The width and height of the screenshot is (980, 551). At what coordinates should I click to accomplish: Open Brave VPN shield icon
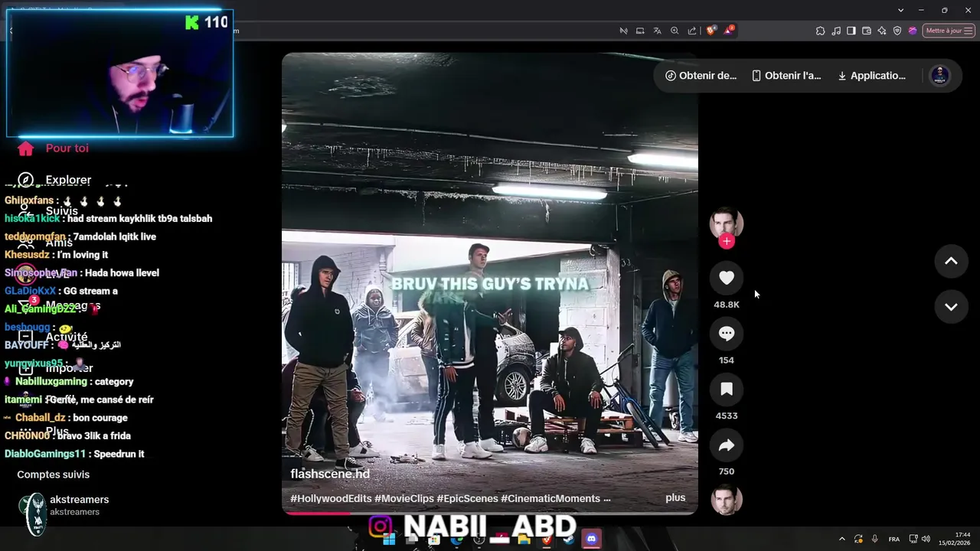click(897, 31)
